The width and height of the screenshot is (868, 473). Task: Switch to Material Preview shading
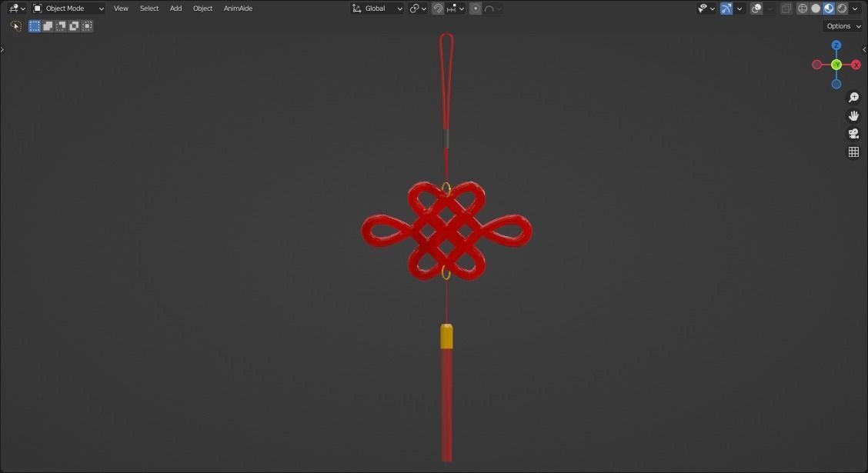tap(829, 8)
